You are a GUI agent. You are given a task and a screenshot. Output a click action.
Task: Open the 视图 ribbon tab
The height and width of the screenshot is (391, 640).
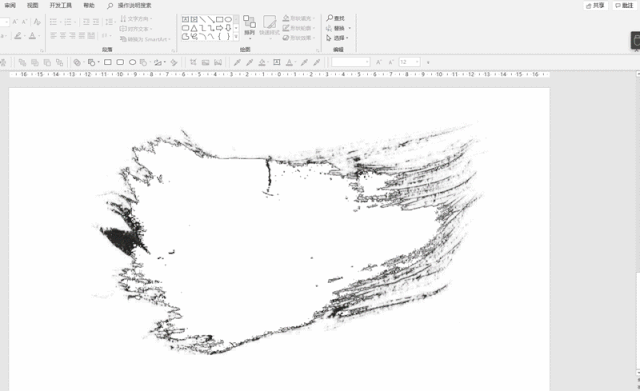(x=32, y=5)
